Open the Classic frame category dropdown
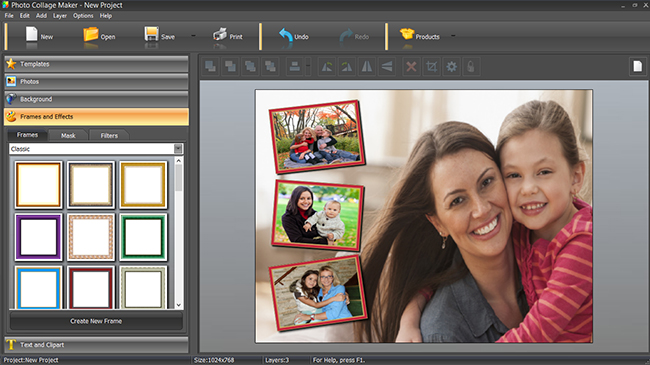The height and width of the screenshot is (365, 650). pyautogui.click(x=178, y=148)
